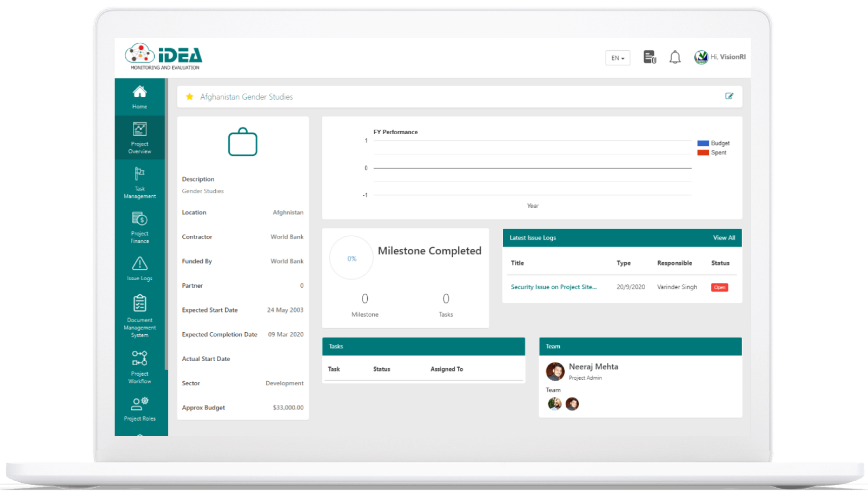The width and height of the screenshot is (868, 491).
Task: Click the notification bell icon
Action: [675, 57]
